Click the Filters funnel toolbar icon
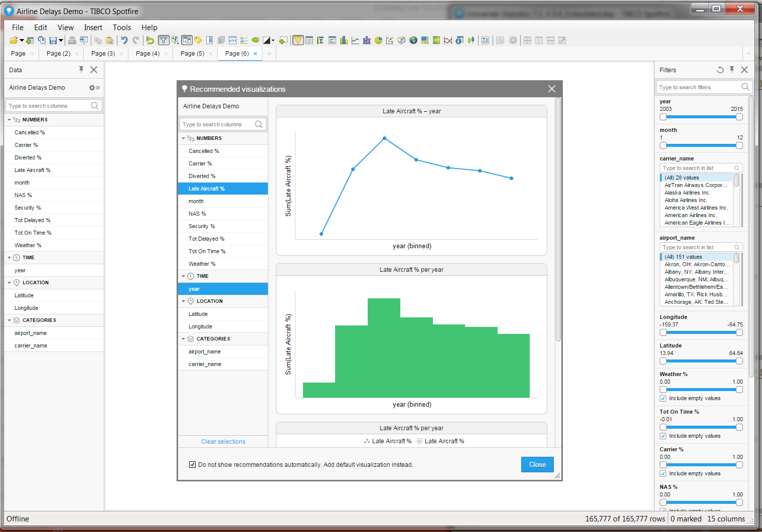 click(x=164, y=41)
